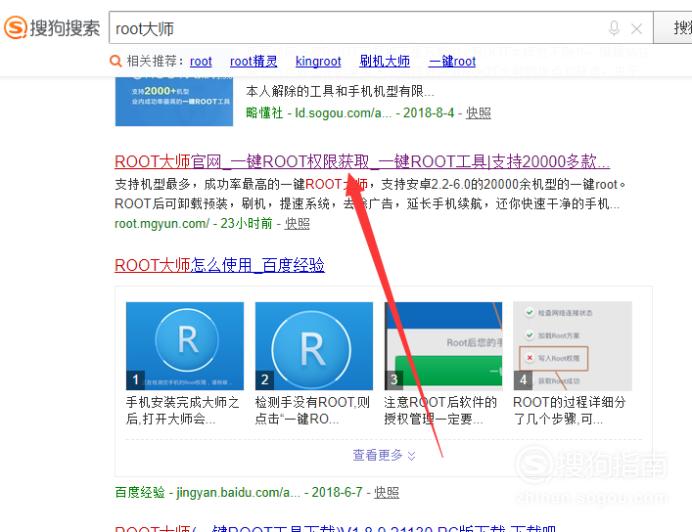692x532 pixels.
Task: Click the Sogou search button
Action: pos(673,28)
